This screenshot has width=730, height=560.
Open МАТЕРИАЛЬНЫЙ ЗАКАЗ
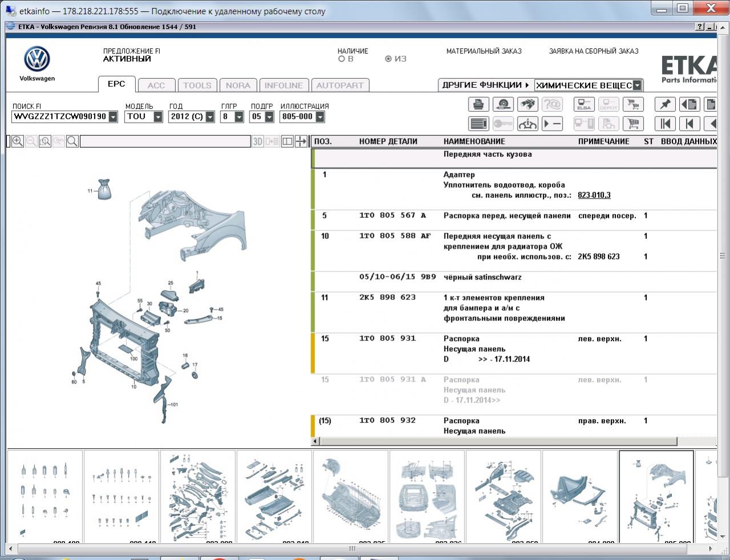tap(484, 51)
